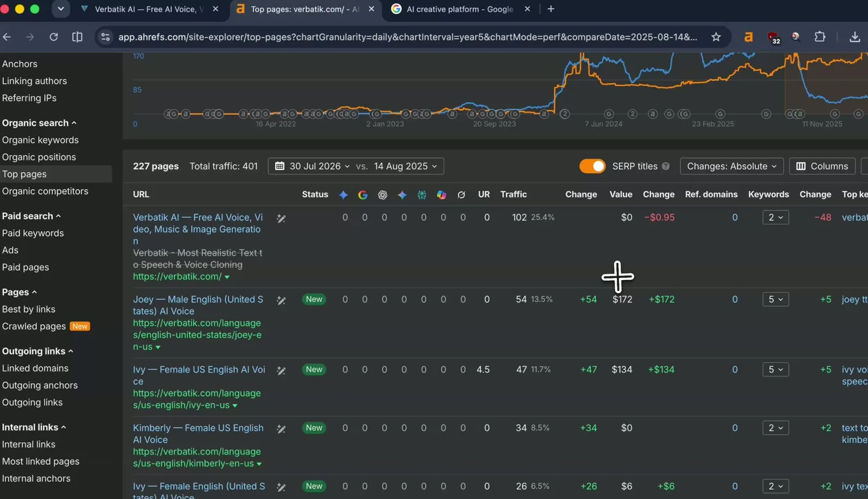This screenshot has width=868, height=499.
Task: Open view site information icon in address bar
Action: coord(106,37)
